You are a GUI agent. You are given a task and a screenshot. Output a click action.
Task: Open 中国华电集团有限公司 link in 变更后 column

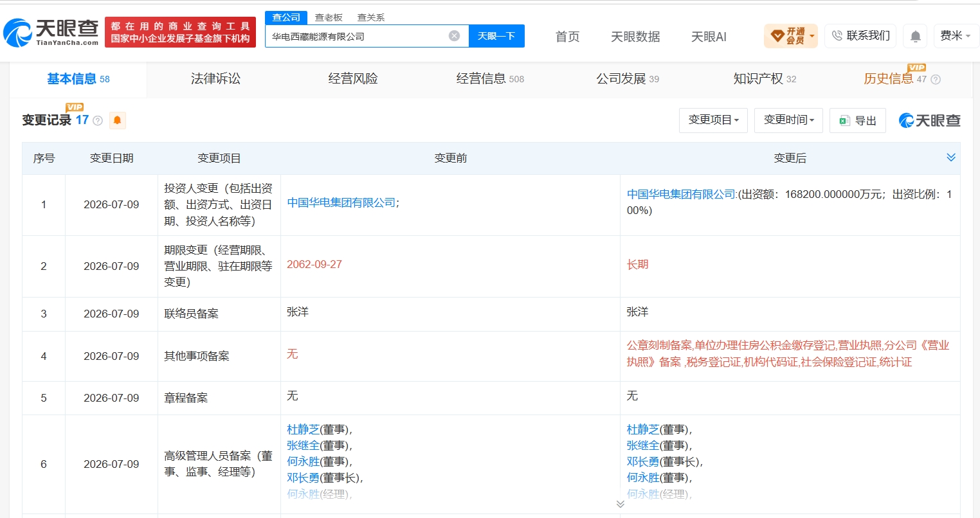tap(682, 194)
